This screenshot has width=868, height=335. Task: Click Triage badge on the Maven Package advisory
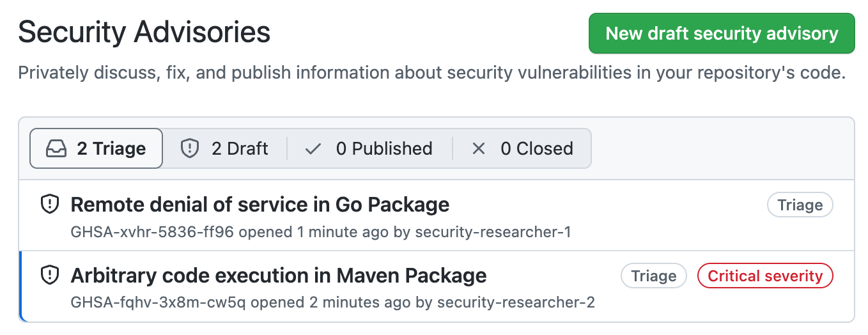point(653,276)
